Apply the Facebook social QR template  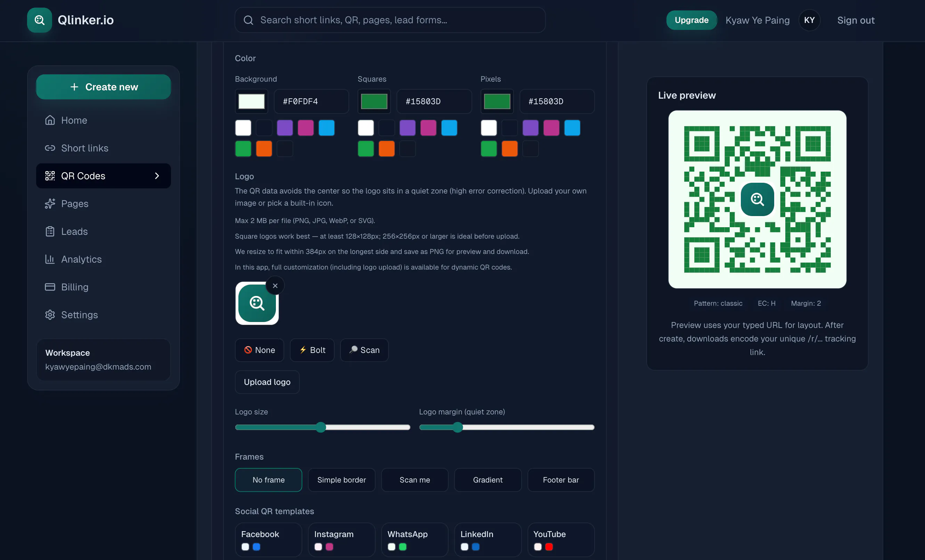(x=268, y=540)
